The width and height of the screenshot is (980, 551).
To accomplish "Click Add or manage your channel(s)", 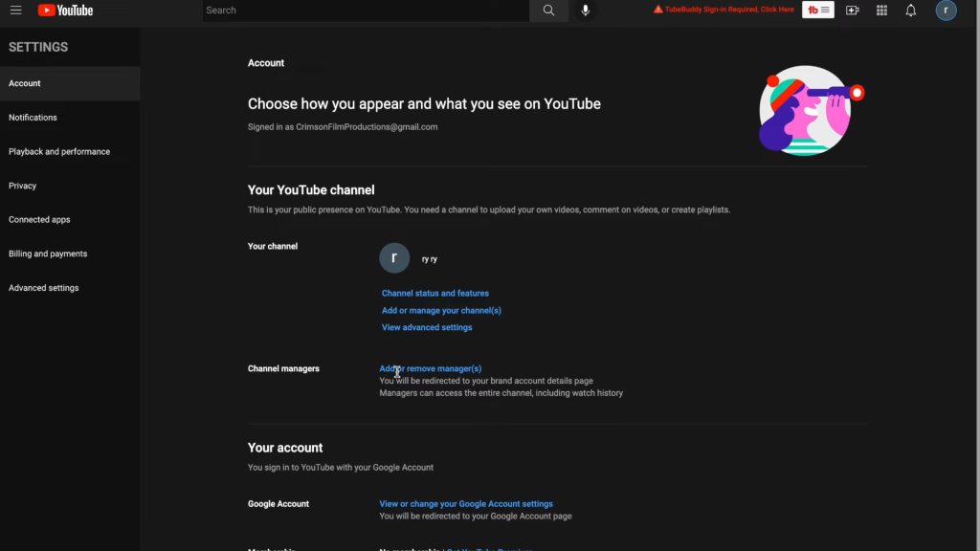I will pyautogui.click(x=441, y=311).
